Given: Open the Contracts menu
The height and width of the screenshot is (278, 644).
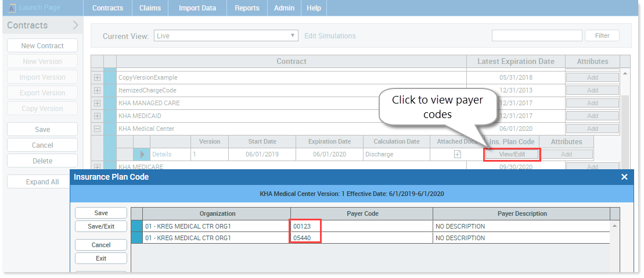Looking at the screenshot, I should (107, 8).
